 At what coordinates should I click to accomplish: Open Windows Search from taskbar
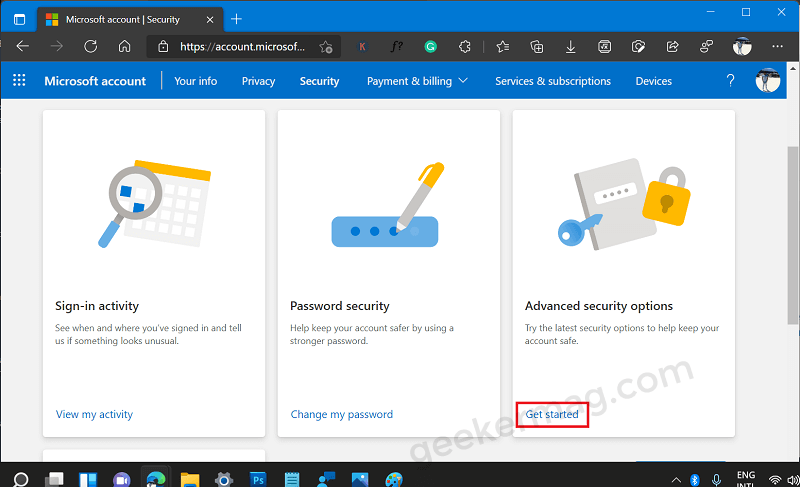pos(20,479)
